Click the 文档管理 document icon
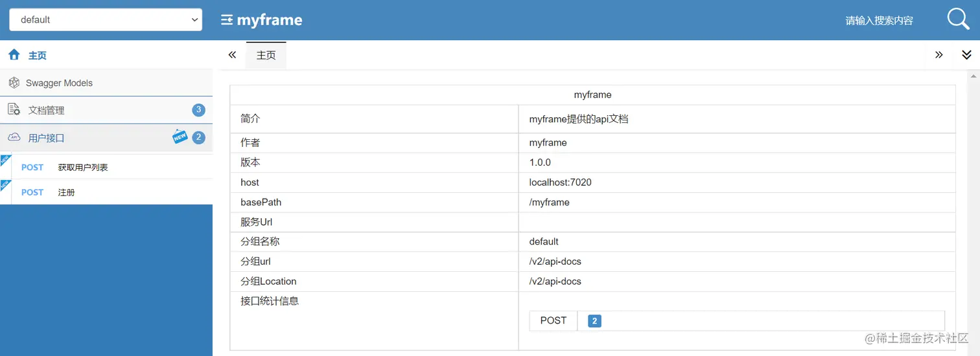 point(14,110)
